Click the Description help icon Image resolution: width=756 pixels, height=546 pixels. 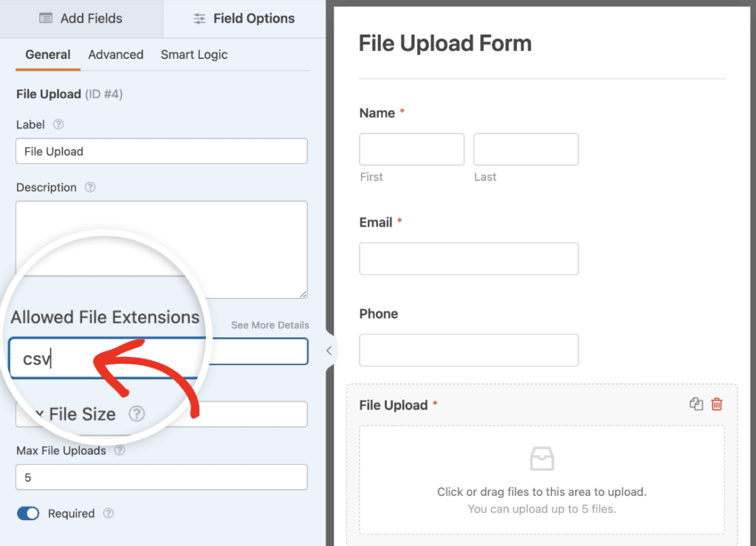pyautogui.click(x=89, y=187)
